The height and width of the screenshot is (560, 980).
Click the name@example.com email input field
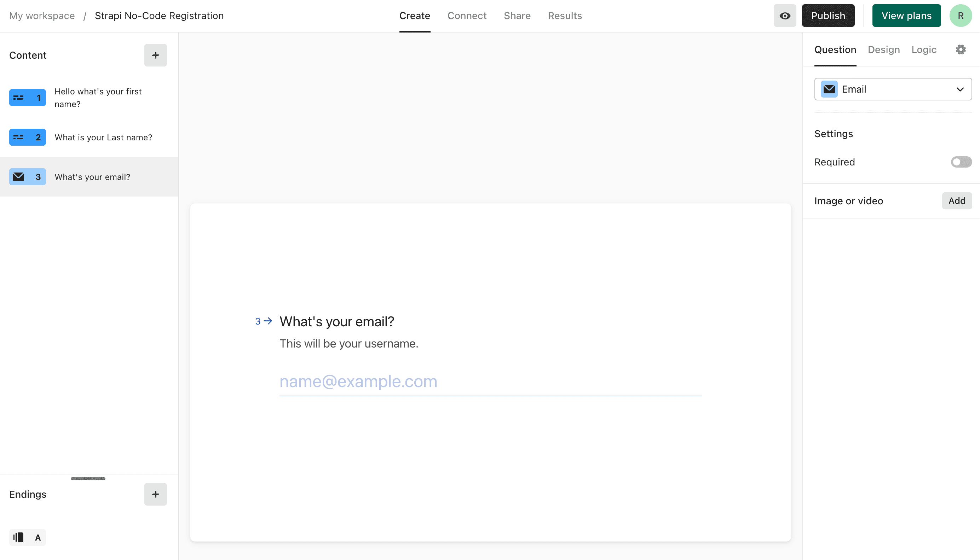tap(491, 381)
